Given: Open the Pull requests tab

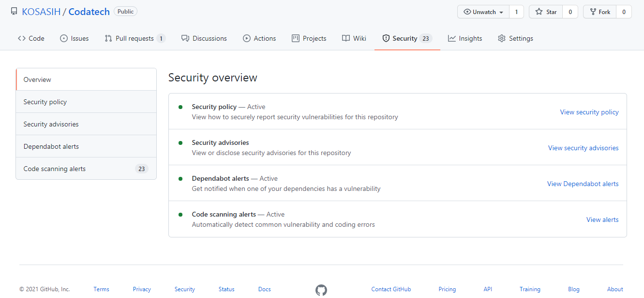Looking at the screenshot, I should click(135, 38).
